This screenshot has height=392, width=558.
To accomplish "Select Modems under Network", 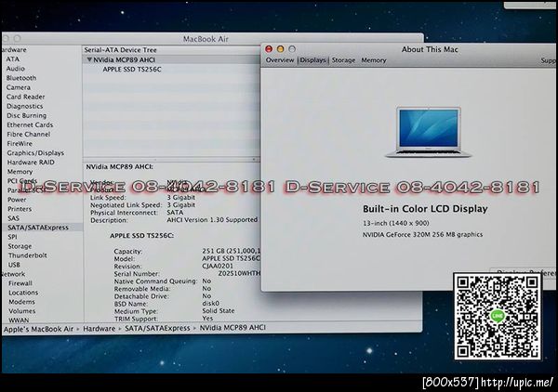I will (x=21, y=302).
